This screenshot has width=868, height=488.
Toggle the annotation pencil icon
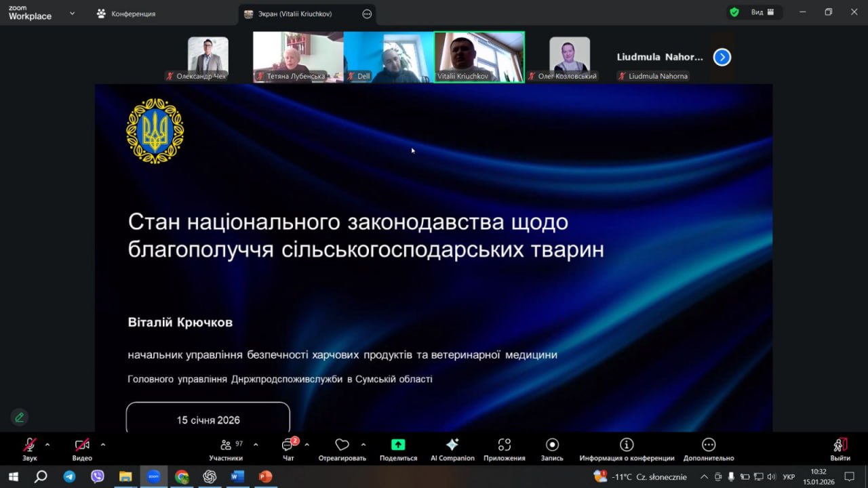click(20, 418)
